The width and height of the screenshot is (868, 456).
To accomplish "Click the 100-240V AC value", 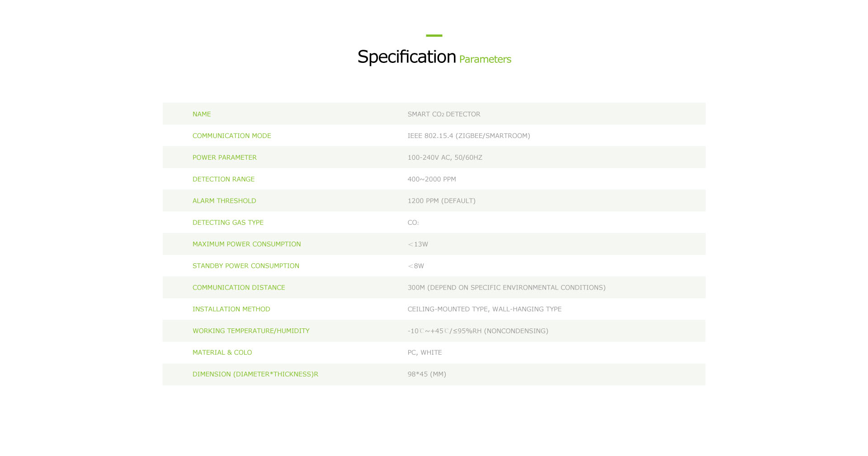I will (x=444, y=157).
